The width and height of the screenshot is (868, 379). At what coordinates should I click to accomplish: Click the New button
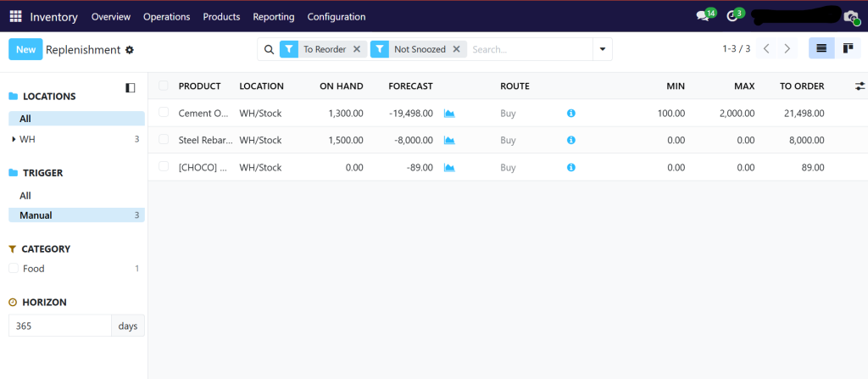[25, 49]
